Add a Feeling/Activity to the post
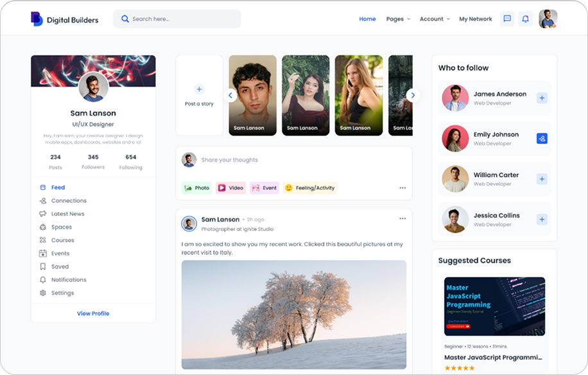The image size is (588, 375). point(310,188)
